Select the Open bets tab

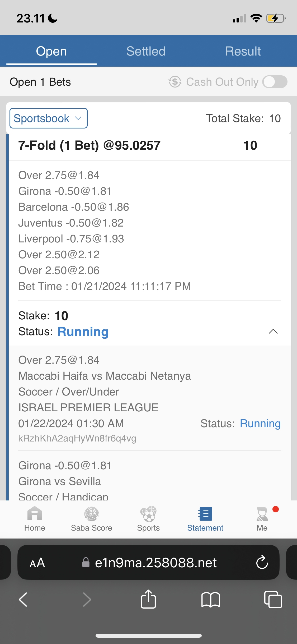tap(51, 51)
